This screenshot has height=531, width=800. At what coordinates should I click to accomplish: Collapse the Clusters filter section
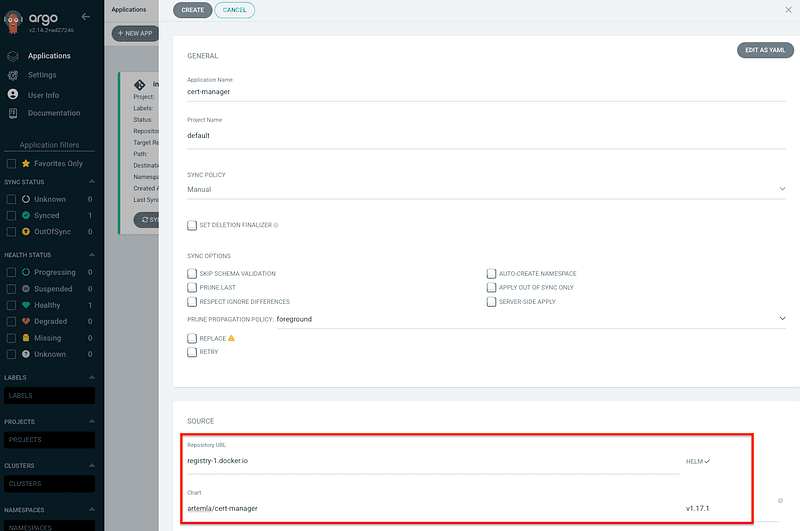pos(92,465)
